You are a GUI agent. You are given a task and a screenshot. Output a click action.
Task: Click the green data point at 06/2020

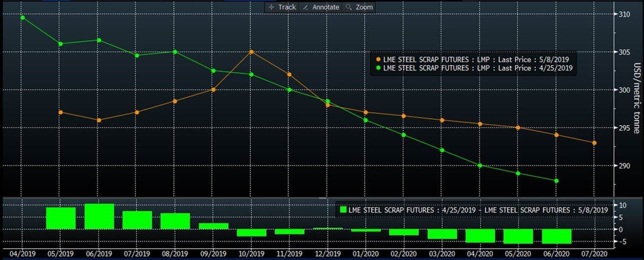pyautogui.click(x=556, y=180)
